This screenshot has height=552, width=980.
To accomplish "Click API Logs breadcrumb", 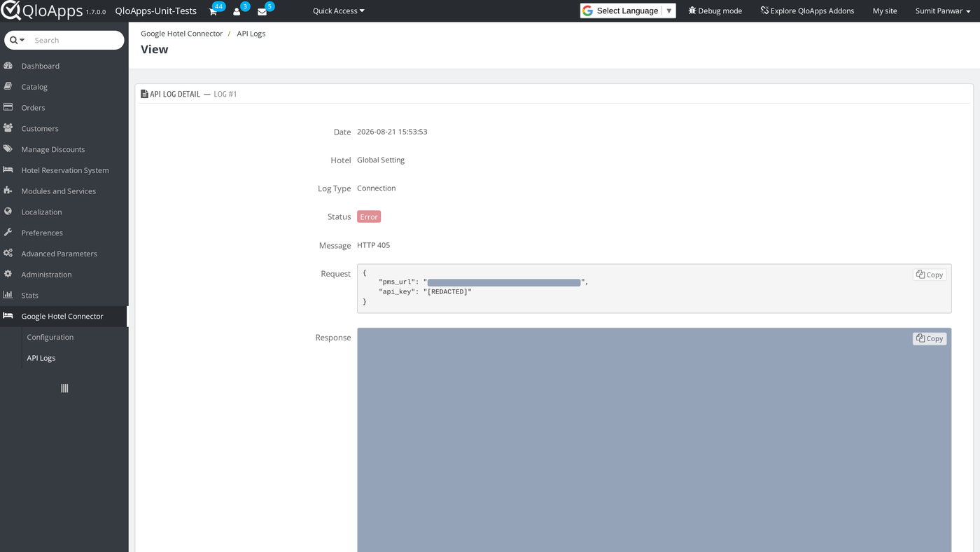I will [251, 34].
